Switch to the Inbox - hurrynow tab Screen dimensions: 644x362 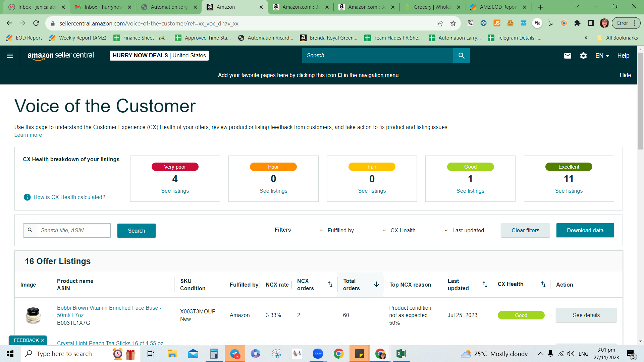pyautogui.click(x=103, y=7)
